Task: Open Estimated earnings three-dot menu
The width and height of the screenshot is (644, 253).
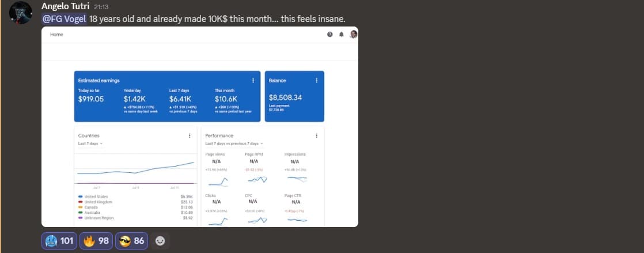Action: click(x=253, y=81)
